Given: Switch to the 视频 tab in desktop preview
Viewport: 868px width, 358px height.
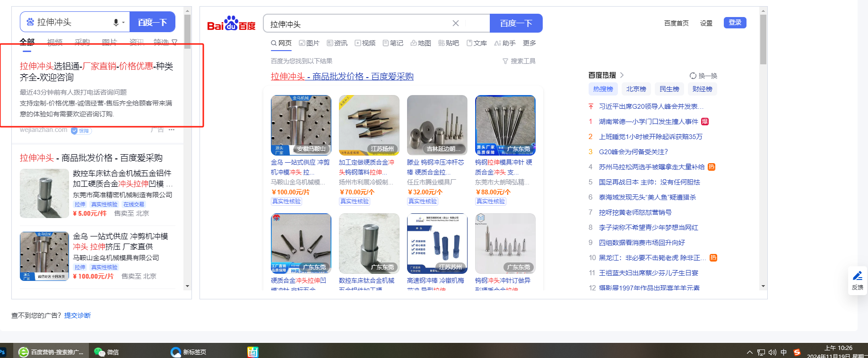Looking at the screenshot, I should [x=365, y=43].
